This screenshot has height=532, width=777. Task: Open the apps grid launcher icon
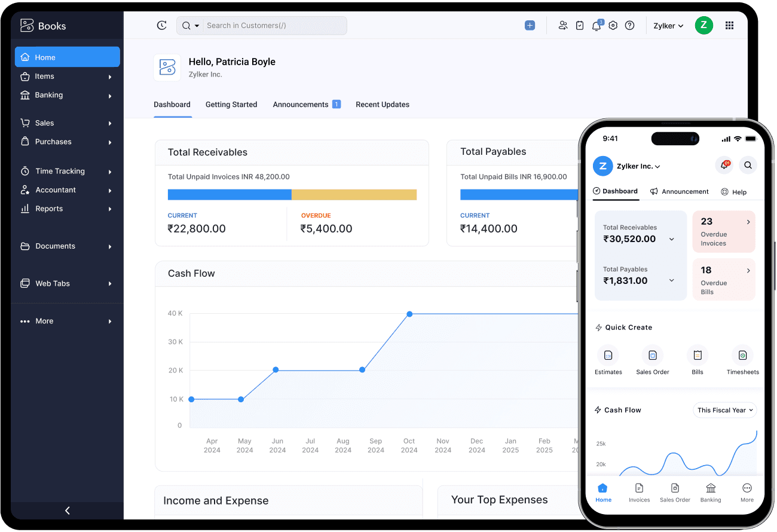pos(729,26)
